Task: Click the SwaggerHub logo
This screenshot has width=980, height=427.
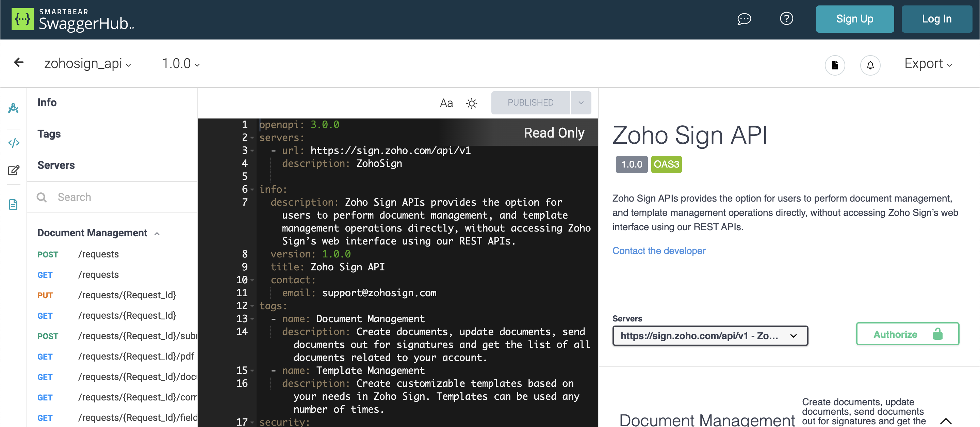Action: point(73,19)
